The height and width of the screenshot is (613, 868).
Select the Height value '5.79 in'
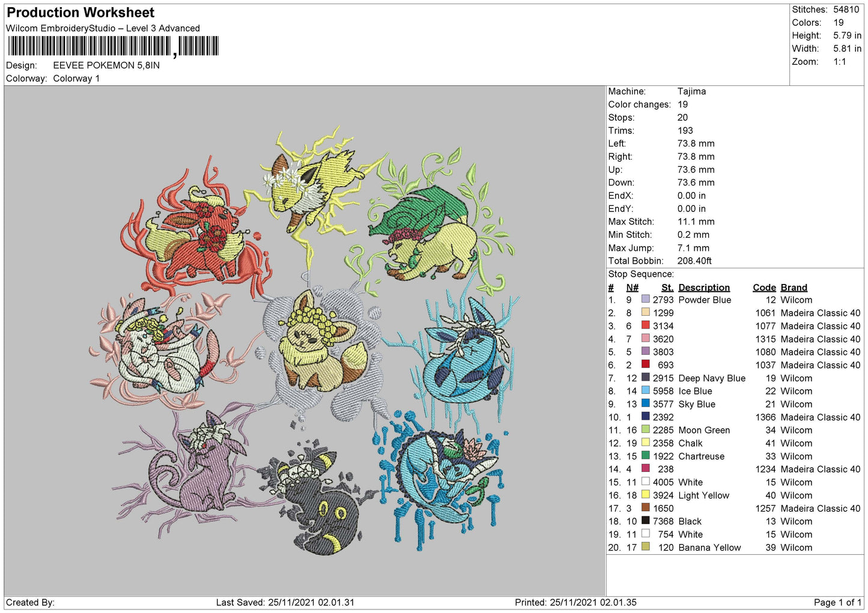point(847,35)
